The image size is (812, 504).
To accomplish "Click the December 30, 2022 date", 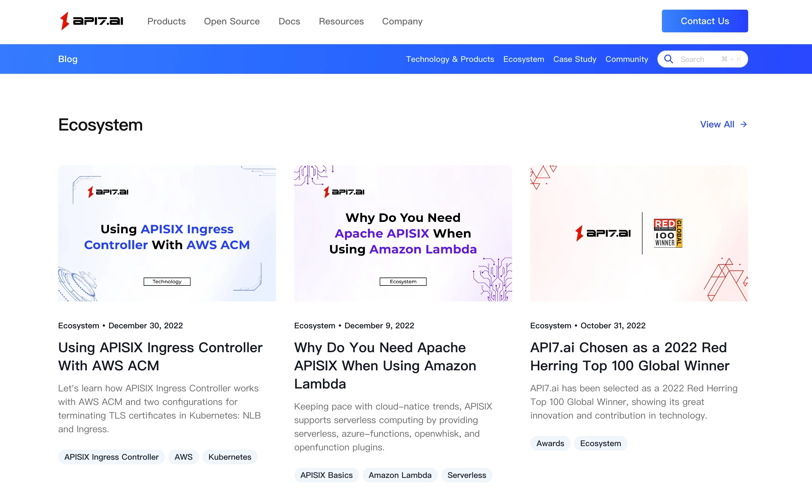I will click(x=146, y=326).
